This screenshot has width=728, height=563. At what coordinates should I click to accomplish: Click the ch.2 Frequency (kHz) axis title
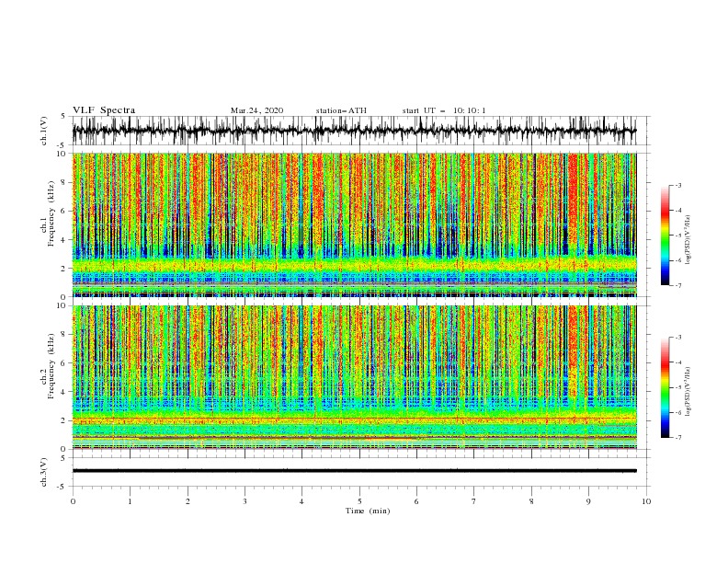48,366
